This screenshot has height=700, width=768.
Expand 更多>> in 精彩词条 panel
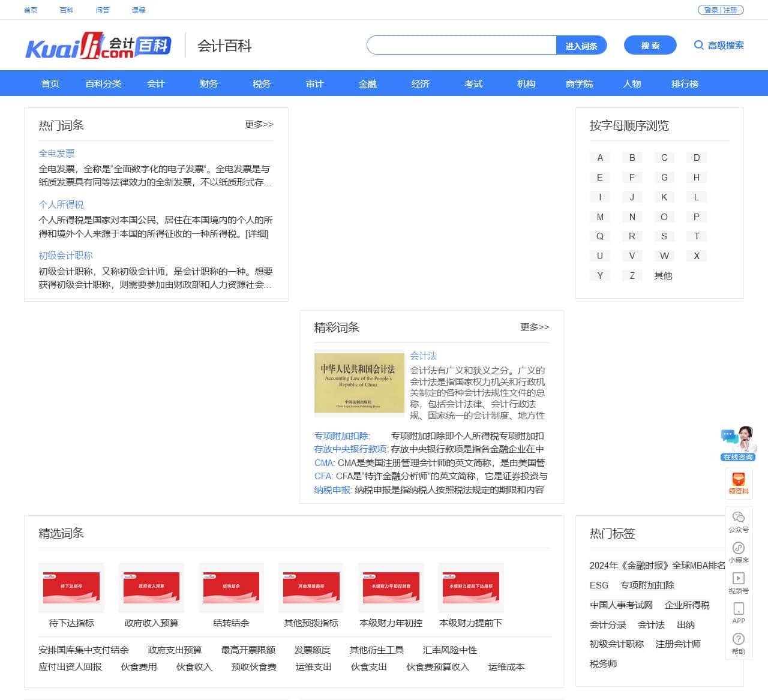(x=535, y=327)
